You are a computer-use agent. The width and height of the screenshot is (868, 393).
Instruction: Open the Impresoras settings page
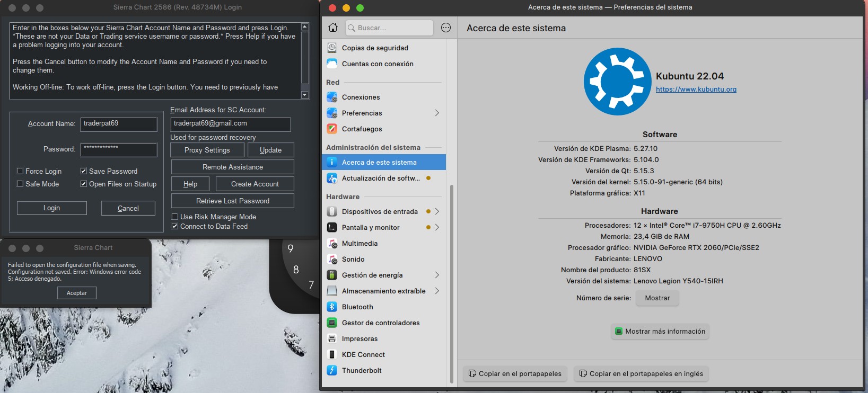[384, 338]
